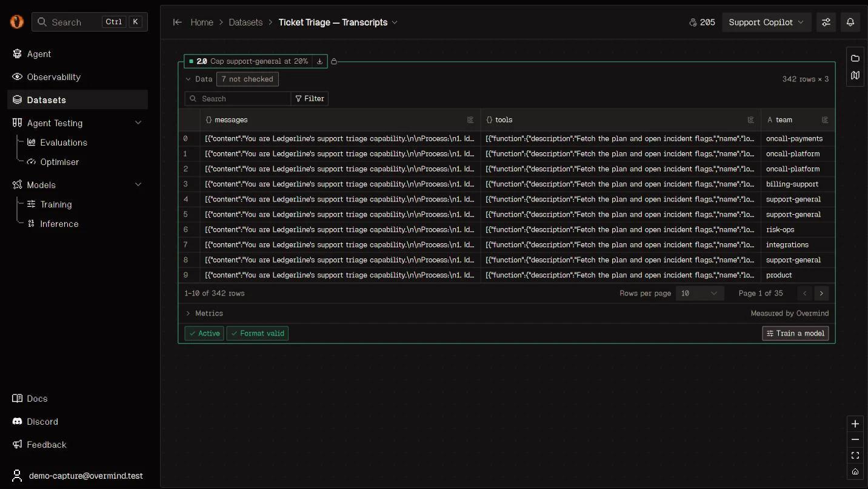Open the notifications bell
The width and height of the screenshot is (868, 489).
click(x=850, y=22)
